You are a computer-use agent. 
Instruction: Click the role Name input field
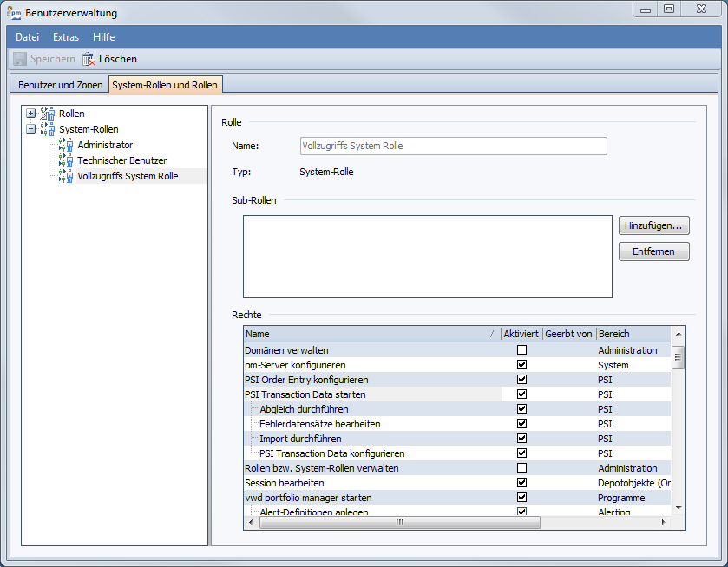[x=452, y=146]
